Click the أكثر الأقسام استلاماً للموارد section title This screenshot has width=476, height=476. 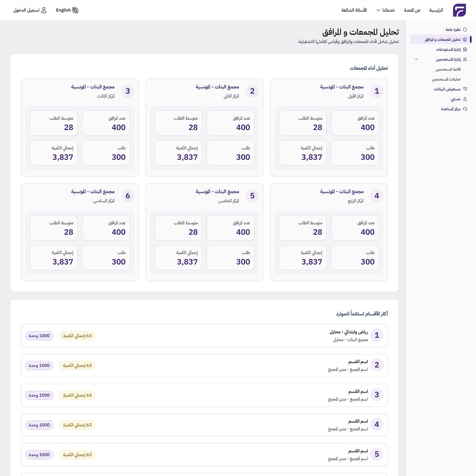362,314
